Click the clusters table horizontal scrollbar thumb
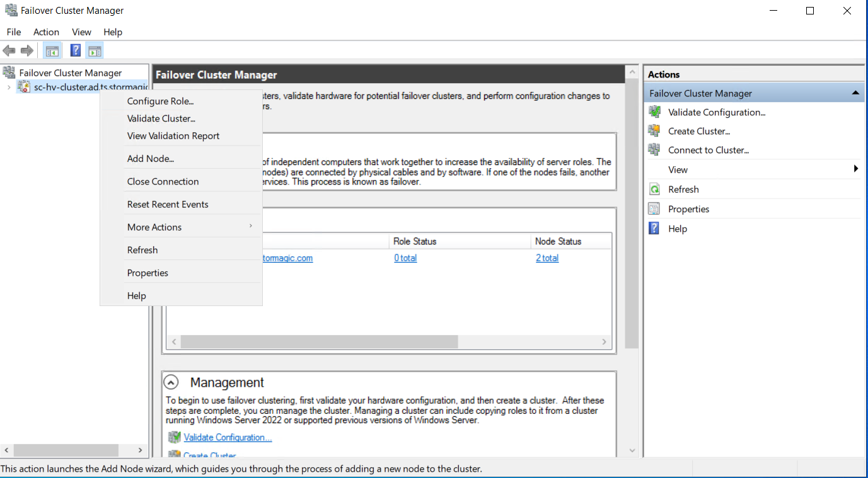The height and width of the screenshot is (478, 868). point(318,341)
